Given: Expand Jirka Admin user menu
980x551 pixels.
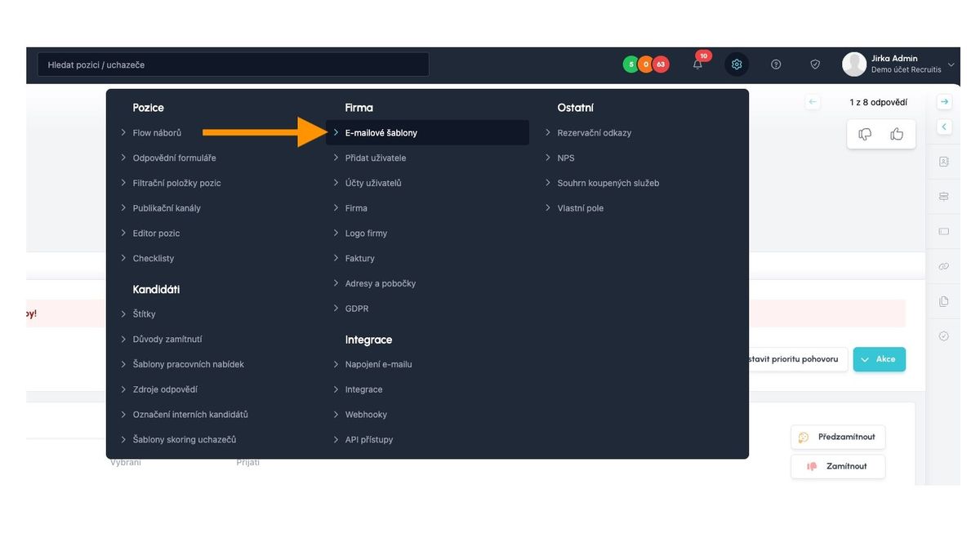Looking at the screenshot, I should pyautogui.click(x=898, y=64).
